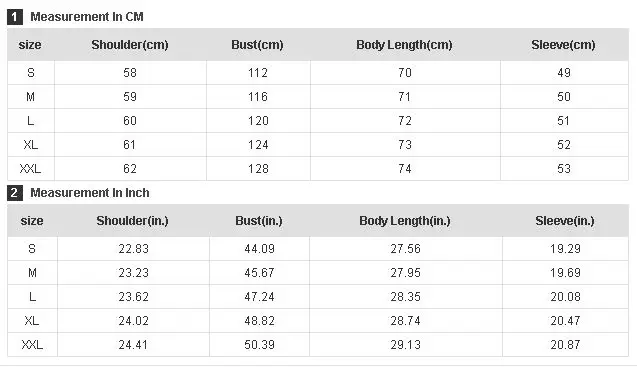637x370 pixels.
Task: Select the XXL row in CM table
Action: [x=318, y=169]
